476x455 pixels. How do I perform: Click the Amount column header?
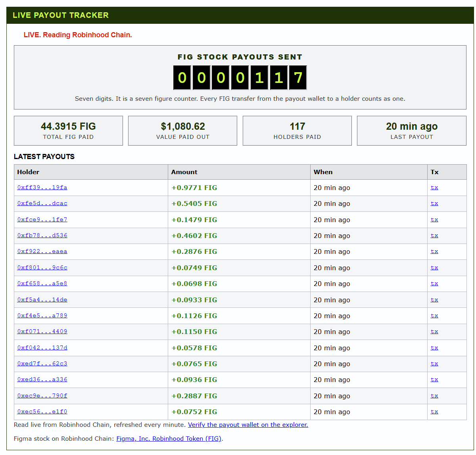[239, 172]
